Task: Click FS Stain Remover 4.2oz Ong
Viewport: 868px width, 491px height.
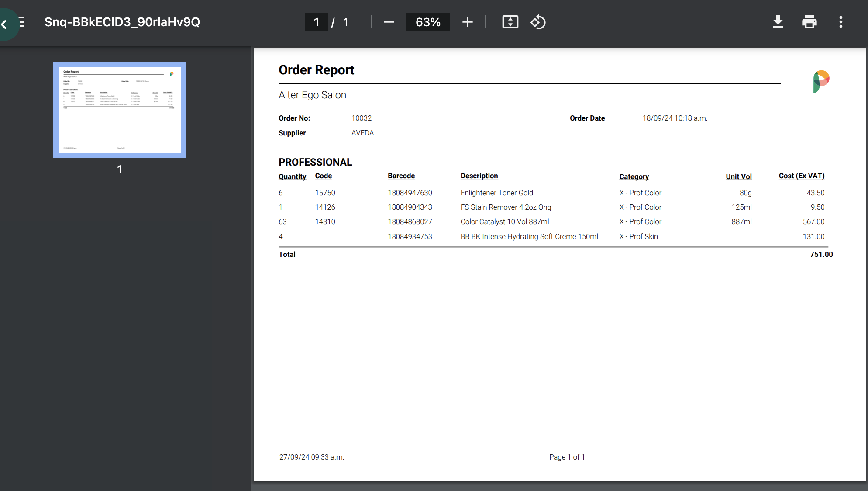Action: [506, 207]
